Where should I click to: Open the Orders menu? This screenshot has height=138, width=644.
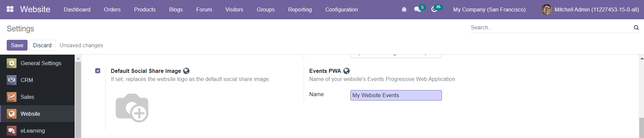click(x=112, y=9)
